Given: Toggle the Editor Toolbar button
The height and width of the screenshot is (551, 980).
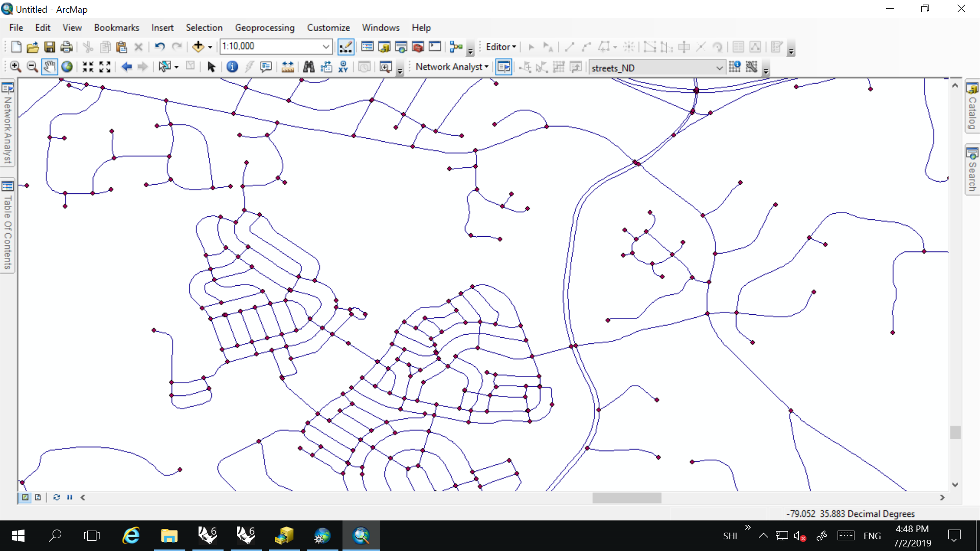Looking at the screenshot, I should point(346,47).
